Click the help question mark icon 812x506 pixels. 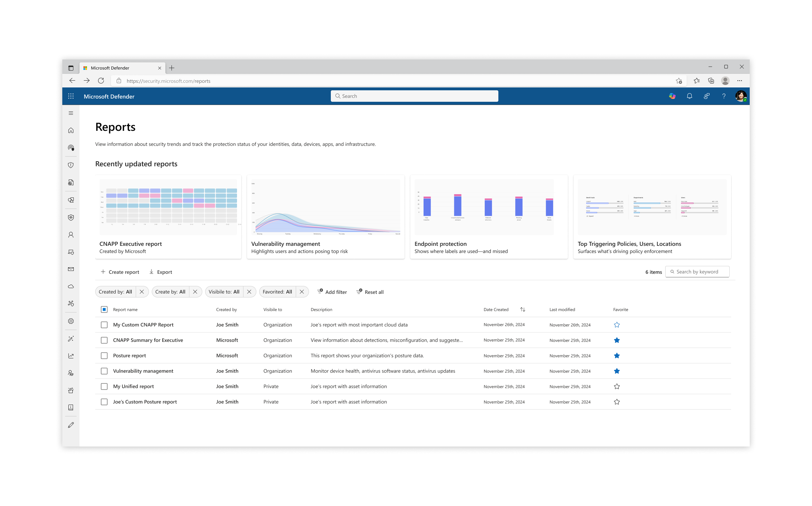(724, 96)
